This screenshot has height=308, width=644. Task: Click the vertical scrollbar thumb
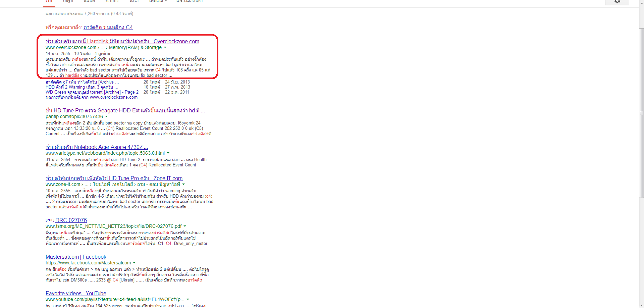641,113
